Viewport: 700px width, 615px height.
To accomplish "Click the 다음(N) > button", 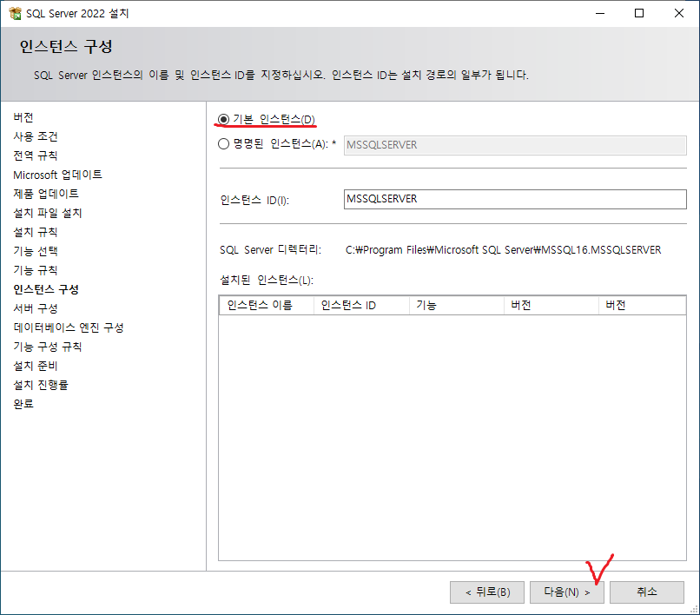I will (x=566, y=592).
